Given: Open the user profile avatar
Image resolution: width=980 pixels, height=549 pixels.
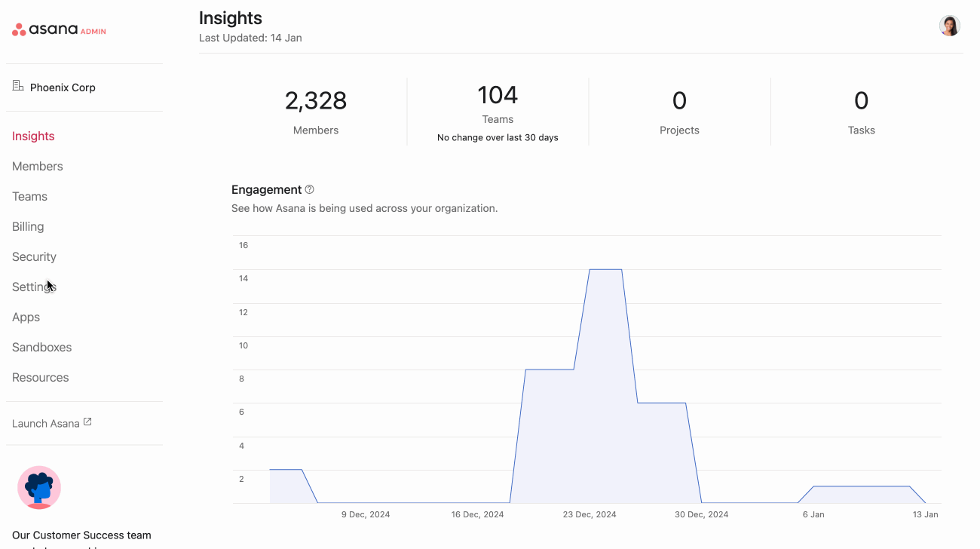Looking at the screenshot, I should pos(949,26).
